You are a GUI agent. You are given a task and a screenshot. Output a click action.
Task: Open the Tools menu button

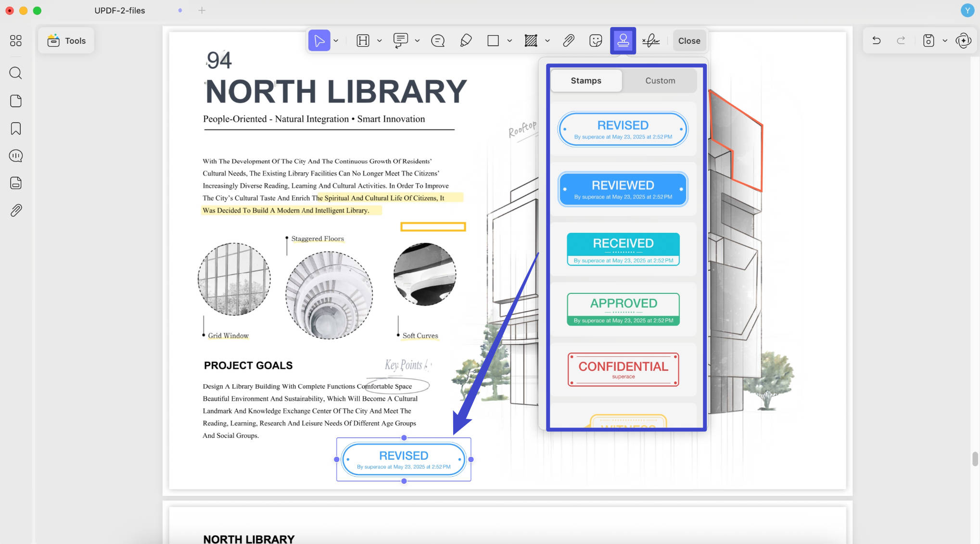point(66,41)
